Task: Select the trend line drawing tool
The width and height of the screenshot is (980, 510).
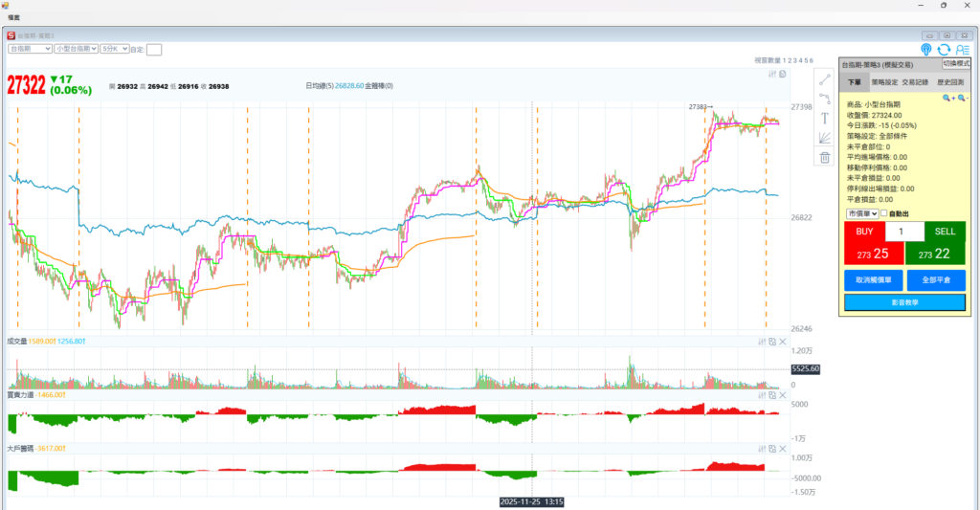Action: 824,78
